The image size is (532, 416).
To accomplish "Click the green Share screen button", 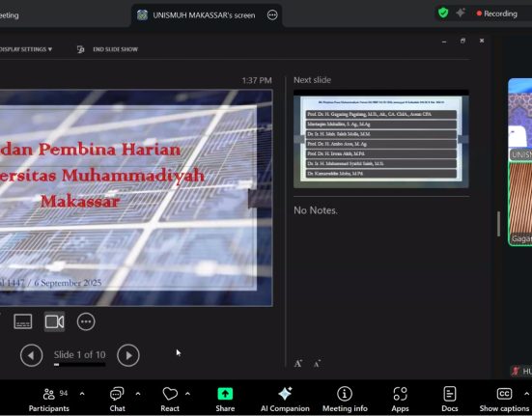I will point(225,400).
